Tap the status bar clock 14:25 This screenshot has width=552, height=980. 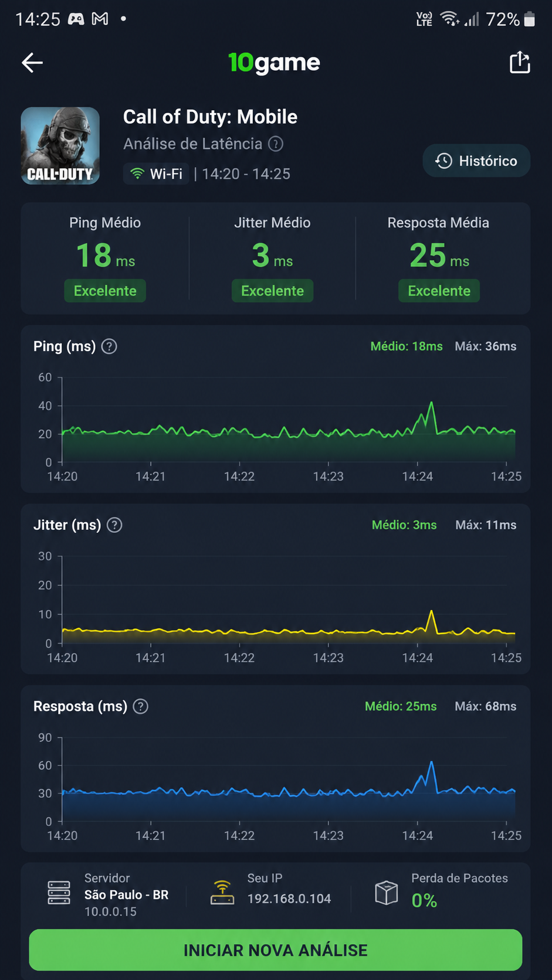click(38, 19)
